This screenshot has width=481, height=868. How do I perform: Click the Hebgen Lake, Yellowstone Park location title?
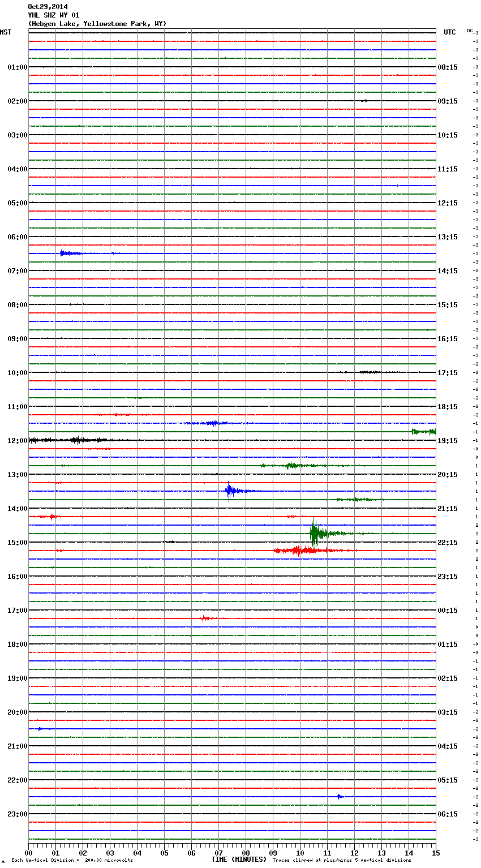point(97,24)
